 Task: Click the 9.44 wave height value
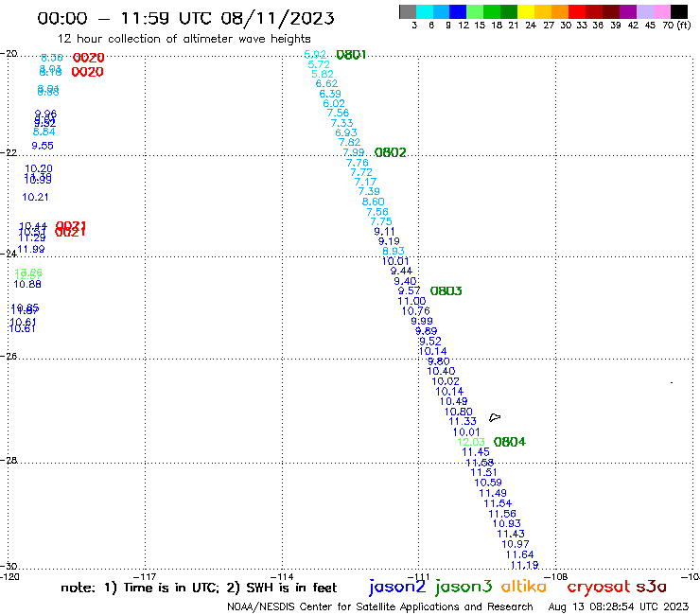pos(401,272)
